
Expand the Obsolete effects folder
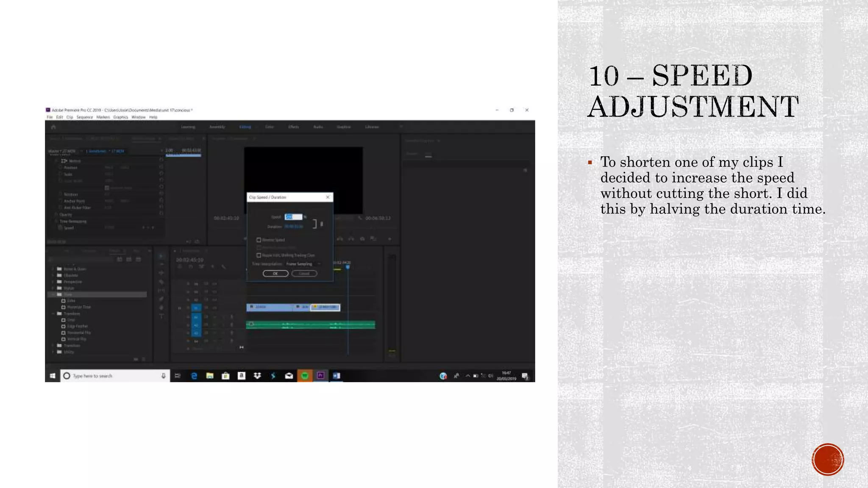53,275
